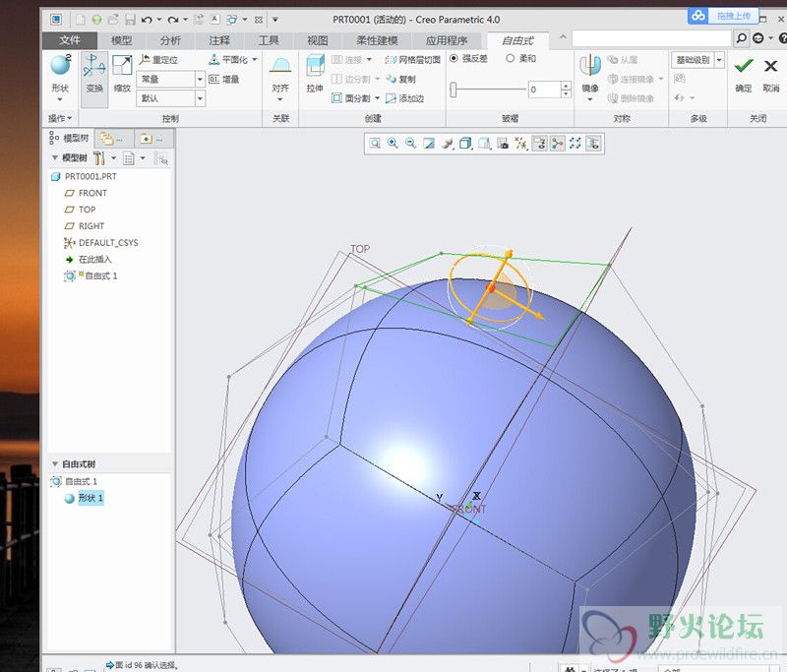Decrease crease value with down stepper
The width and height of the screenshot is (787, 672).
(567, 93)
